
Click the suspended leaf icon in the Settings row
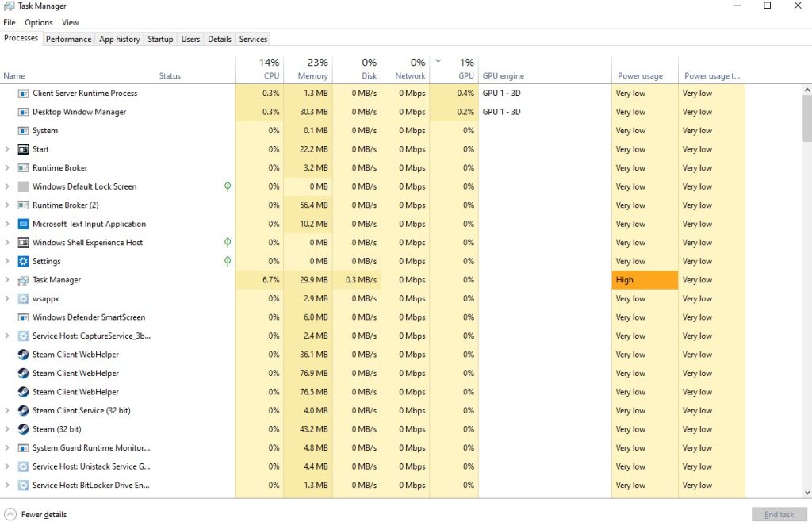coord(228,261)
